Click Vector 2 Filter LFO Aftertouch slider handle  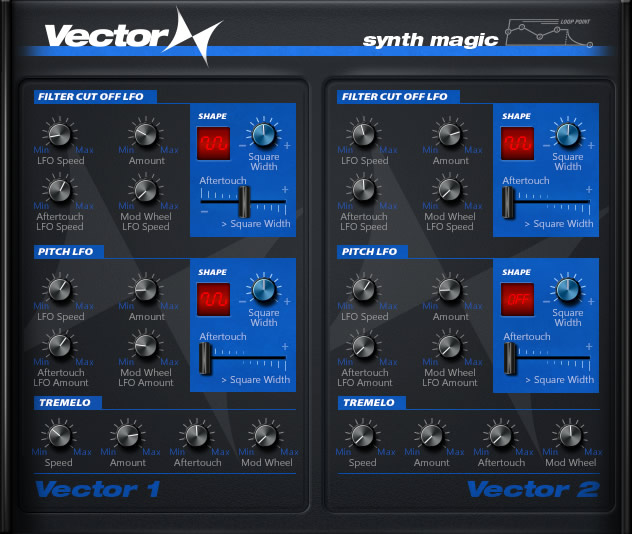(509, 202)
